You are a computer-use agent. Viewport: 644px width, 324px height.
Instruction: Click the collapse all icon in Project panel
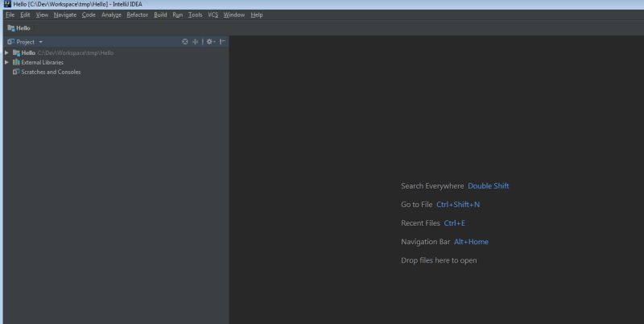point(195,42)
